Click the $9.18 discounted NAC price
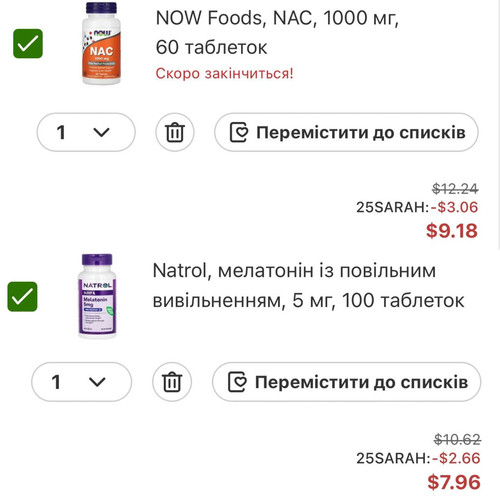 coord(452,231)
